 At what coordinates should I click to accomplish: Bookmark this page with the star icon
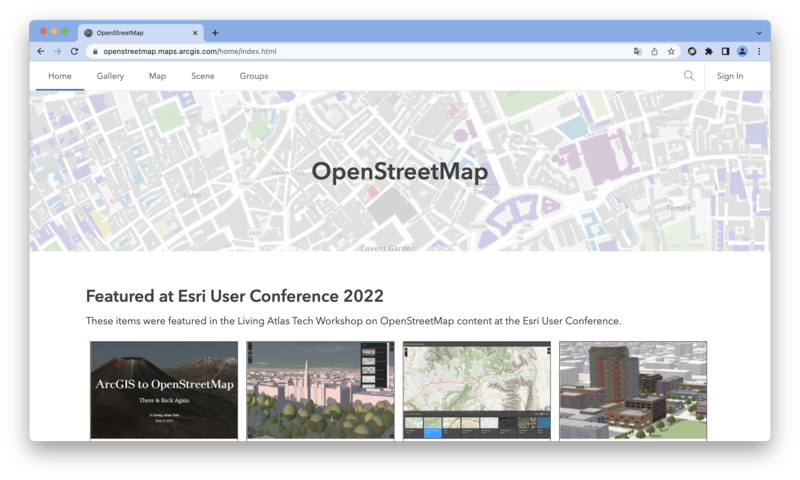(671, 51)
